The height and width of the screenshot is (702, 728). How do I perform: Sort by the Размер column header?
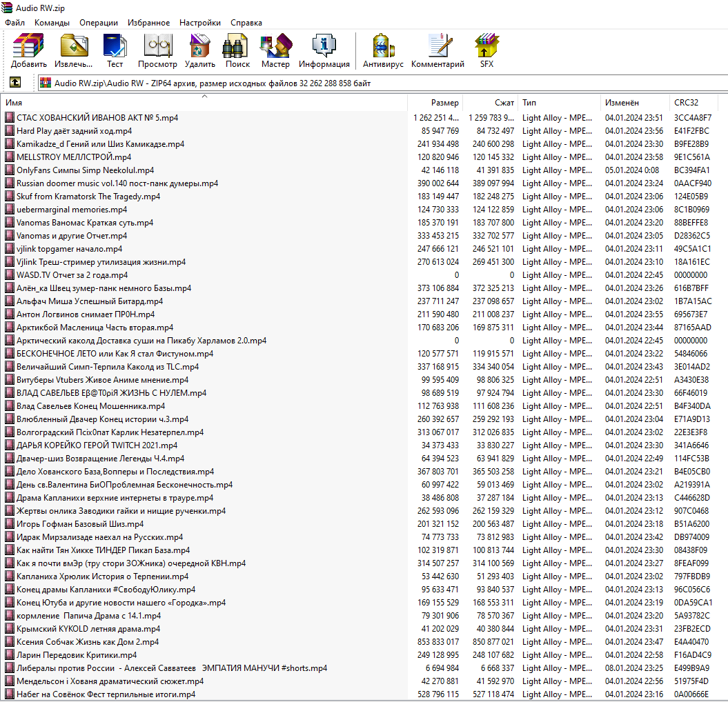(435, 103)
